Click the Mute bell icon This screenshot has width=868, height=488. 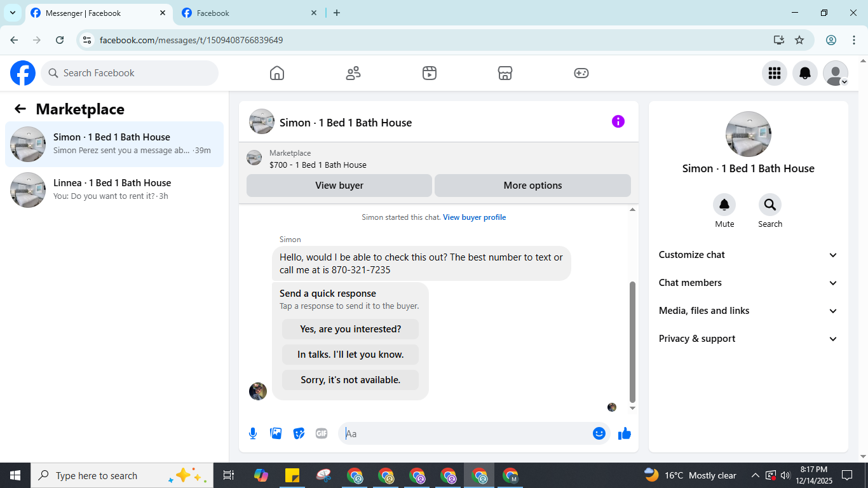[724, 205]
